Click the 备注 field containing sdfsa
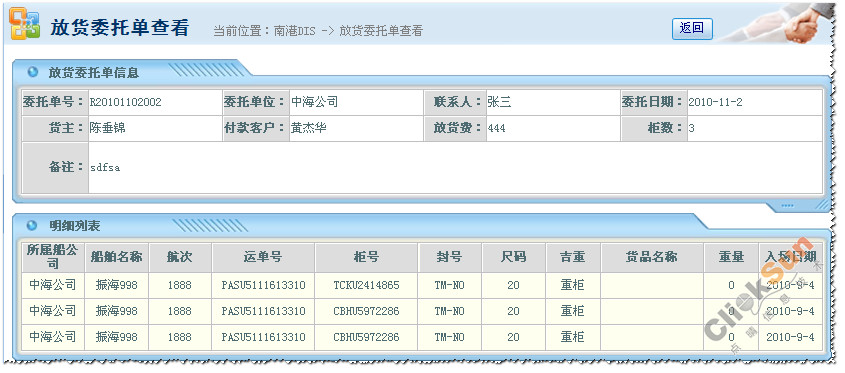 point(455,168)
